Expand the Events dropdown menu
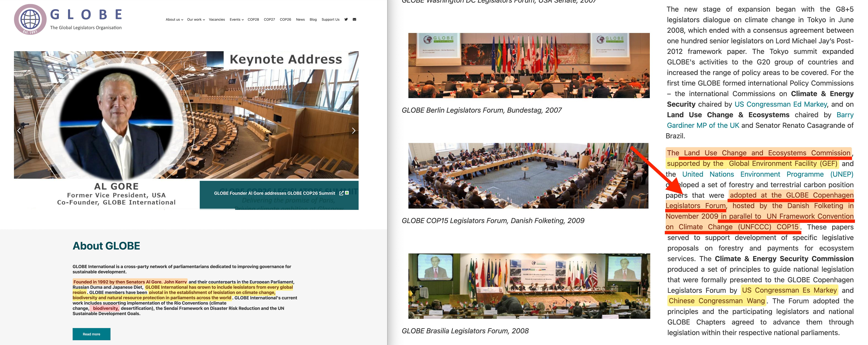The height and width of the screenshot is (345, 868). point(237,20)
